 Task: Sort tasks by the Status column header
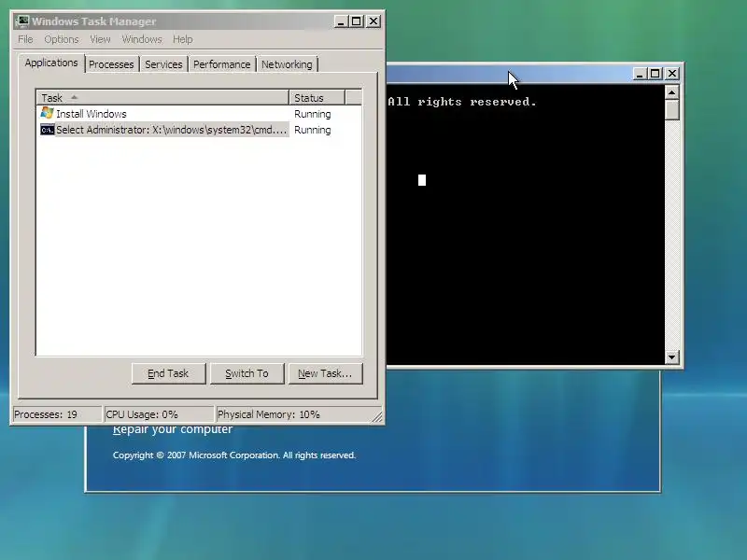[317, 98]
